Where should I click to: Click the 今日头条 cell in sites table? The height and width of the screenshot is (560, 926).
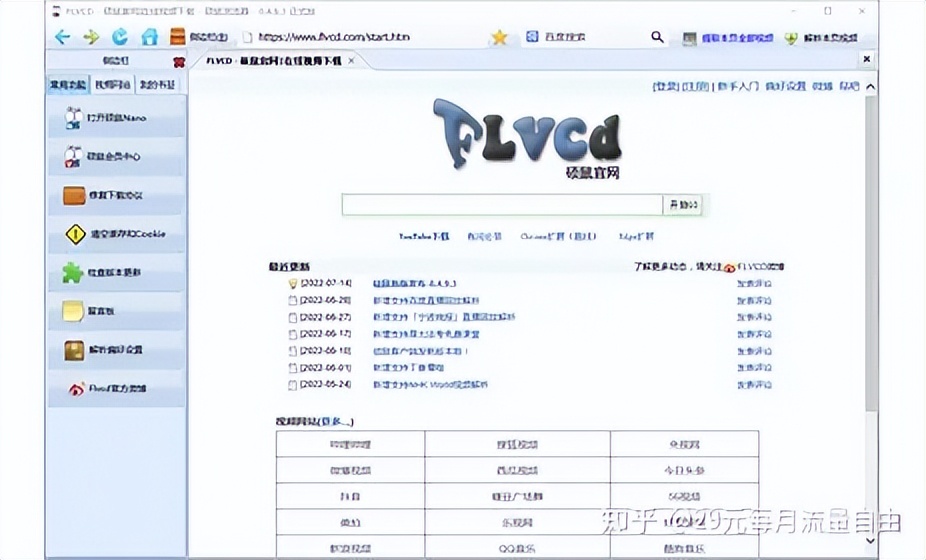(x=684, y=471)
